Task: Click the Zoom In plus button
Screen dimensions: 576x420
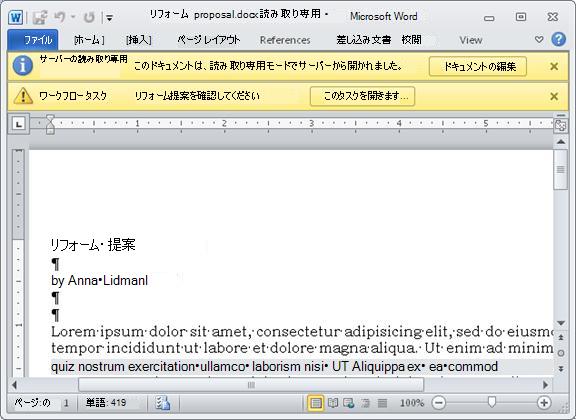Action: [x=544, y=403]
